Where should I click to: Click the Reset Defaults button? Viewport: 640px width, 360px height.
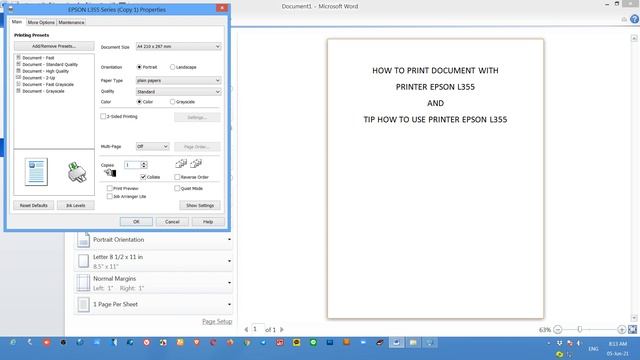click(33, 205)
